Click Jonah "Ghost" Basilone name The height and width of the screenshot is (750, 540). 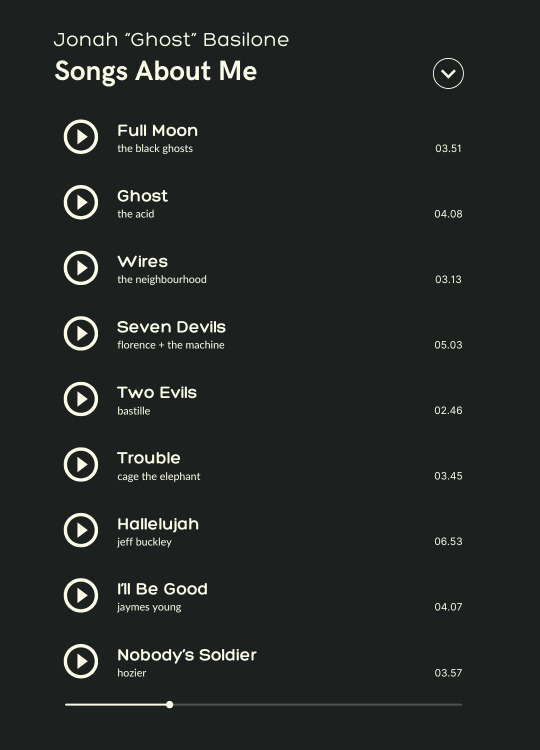(x=171, y=40)
